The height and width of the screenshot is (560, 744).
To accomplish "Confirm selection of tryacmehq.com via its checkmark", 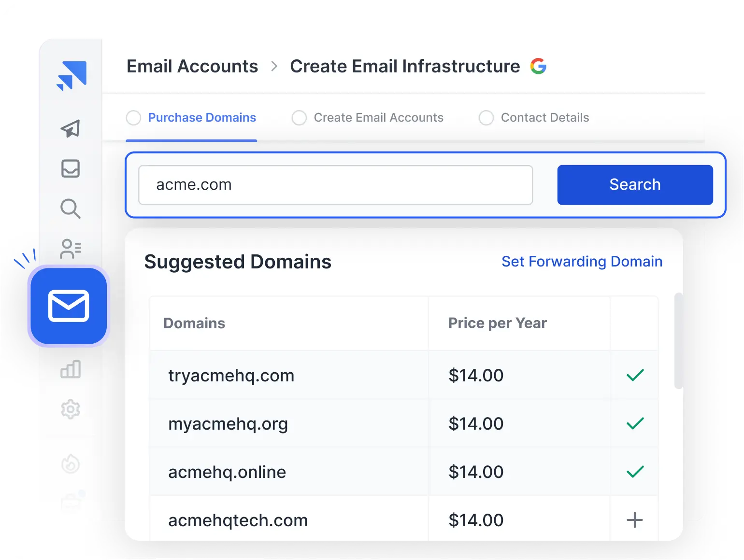I will [x=635, y=375].
